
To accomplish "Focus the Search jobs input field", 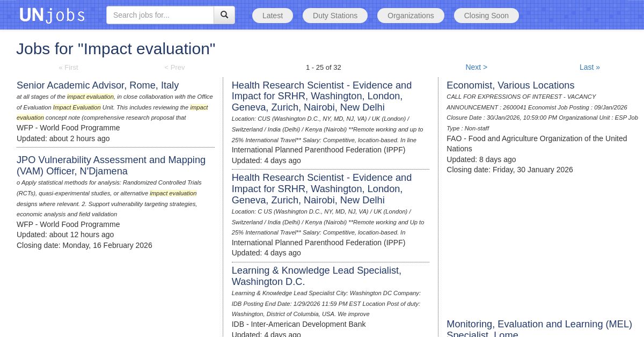I will pos(160,15).
